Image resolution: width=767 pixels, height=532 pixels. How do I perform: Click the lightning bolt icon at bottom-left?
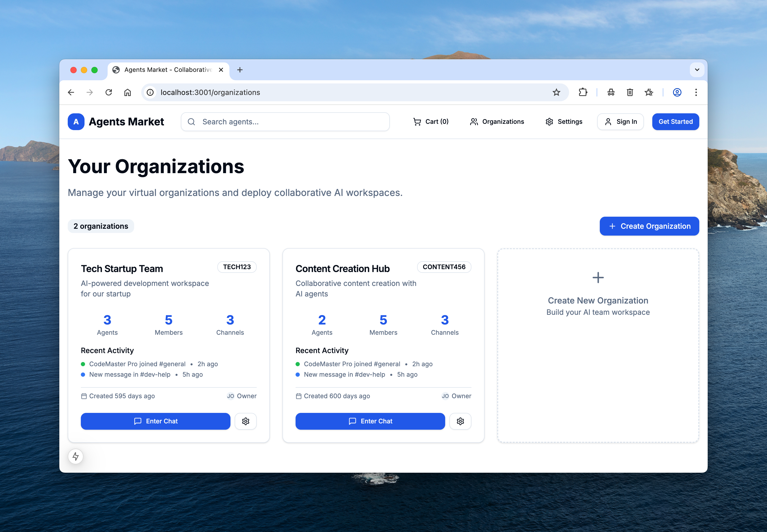coord(76,456)
